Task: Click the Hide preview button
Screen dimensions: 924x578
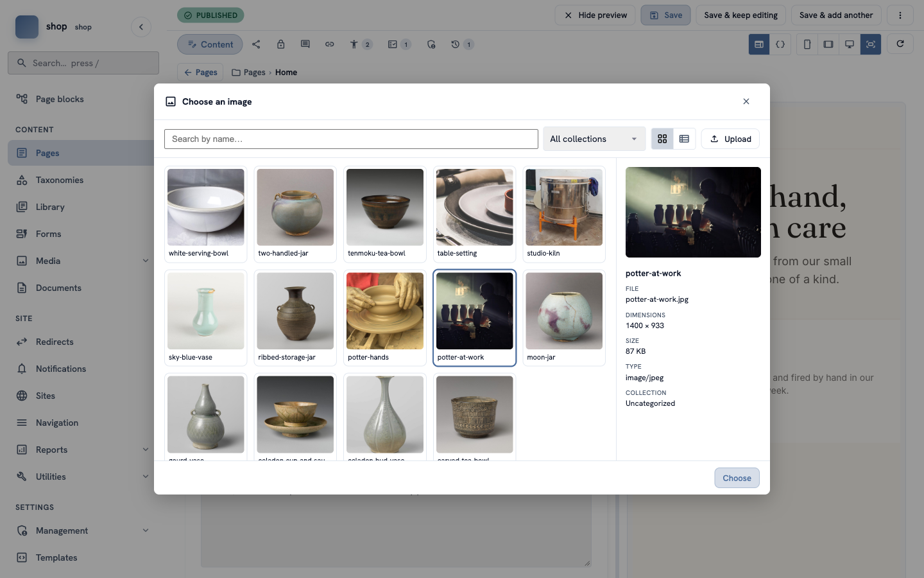Action: [x=595, y=15]
